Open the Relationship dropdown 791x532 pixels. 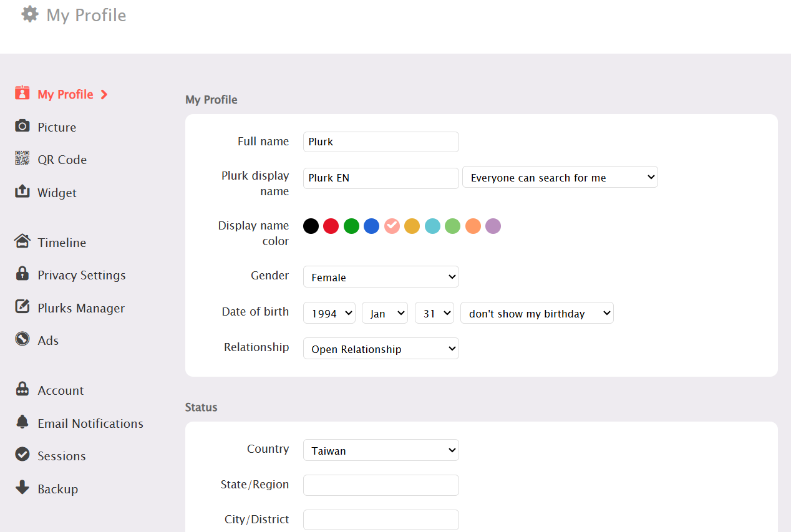381,349
